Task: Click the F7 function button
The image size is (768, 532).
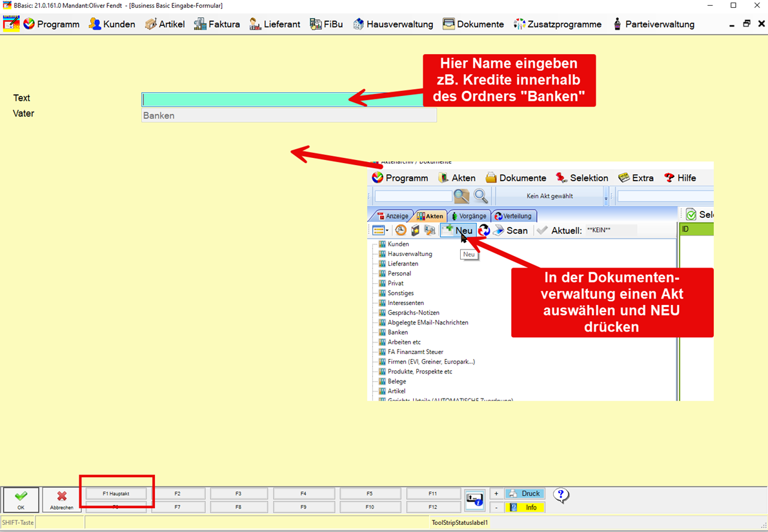Action: (x=177, y=507)
